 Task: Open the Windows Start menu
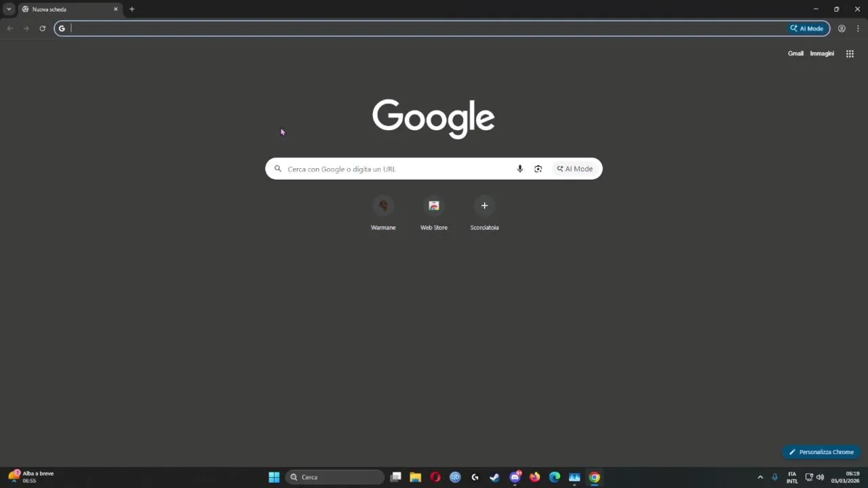(274, 477)
